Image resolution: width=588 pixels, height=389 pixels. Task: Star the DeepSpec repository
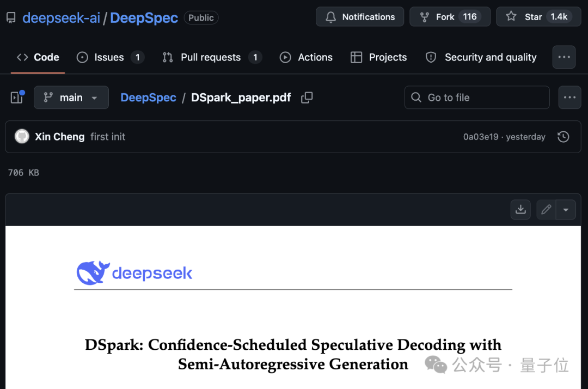(539, 17)
